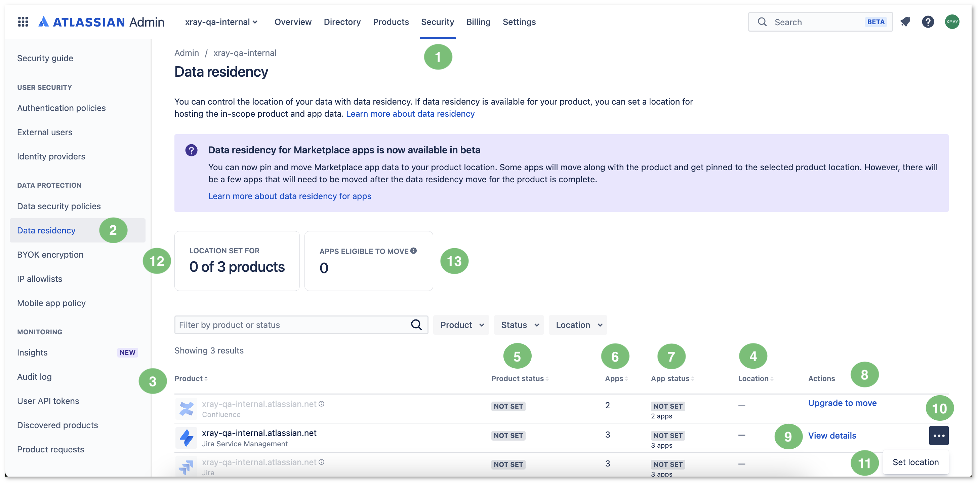Expand the Location filter dropdown
Image resolution: width=980 pixels, height=485 pixels.
pyautogui.click(x=578, y=325)
